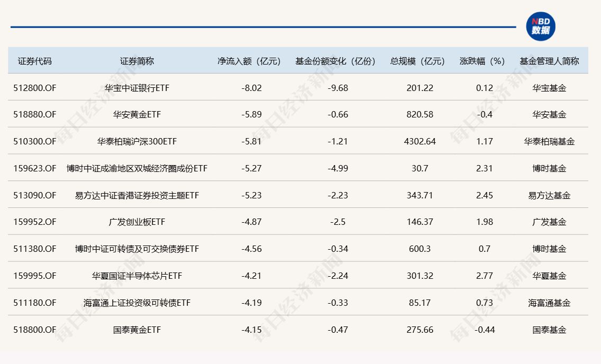The width and height of the screenshot is (601, 364).
Task: Select net inflow value -5.27
Action: point(251,168)
